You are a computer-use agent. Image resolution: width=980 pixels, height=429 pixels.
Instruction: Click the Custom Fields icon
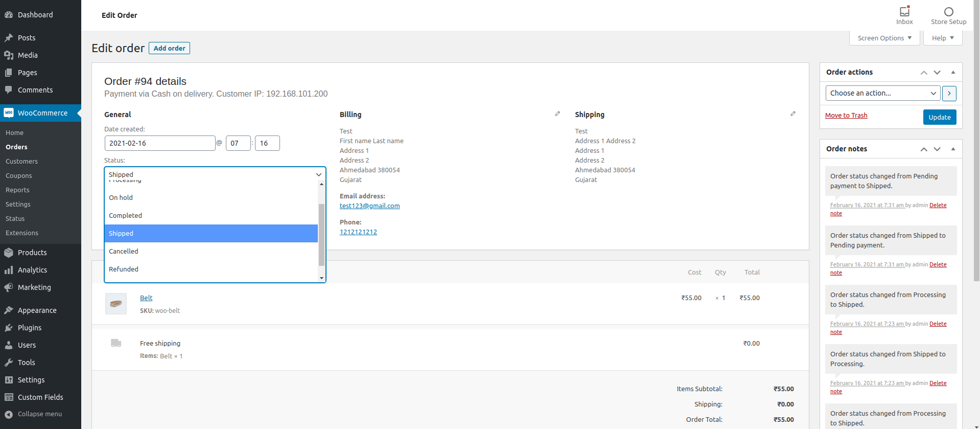click(x=9, y=397)
